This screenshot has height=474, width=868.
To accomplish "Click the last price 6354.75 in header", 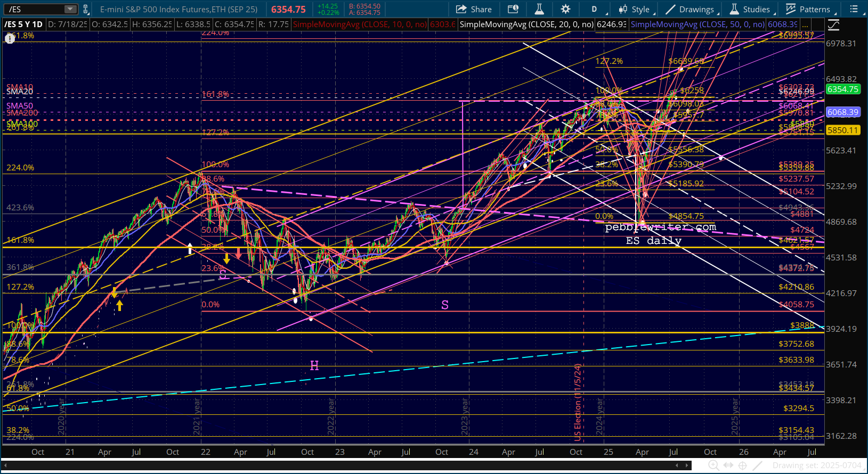I will click(x=288, y=10).
